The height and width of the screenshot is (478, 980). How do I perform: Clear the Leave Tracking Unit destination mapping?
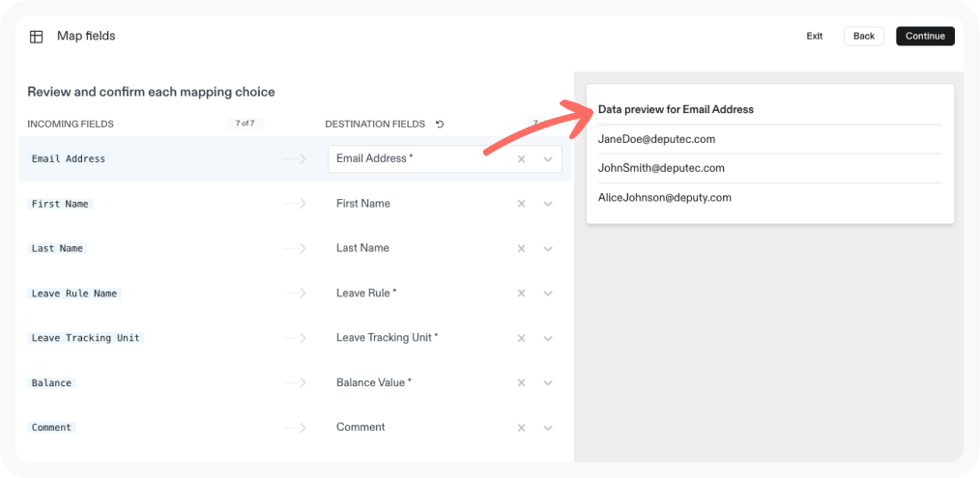coord(521,338)
